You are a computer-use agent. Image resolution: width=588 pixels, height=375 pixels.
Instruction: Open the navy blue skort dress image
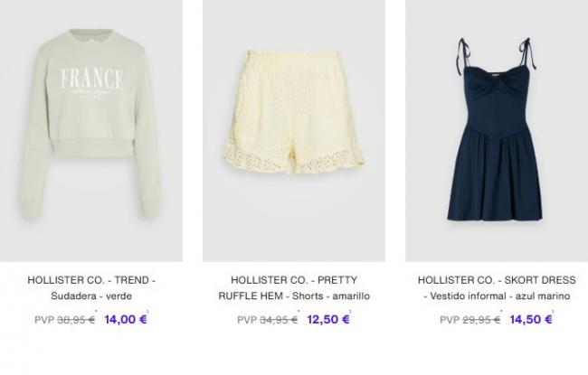coord(497,131)
